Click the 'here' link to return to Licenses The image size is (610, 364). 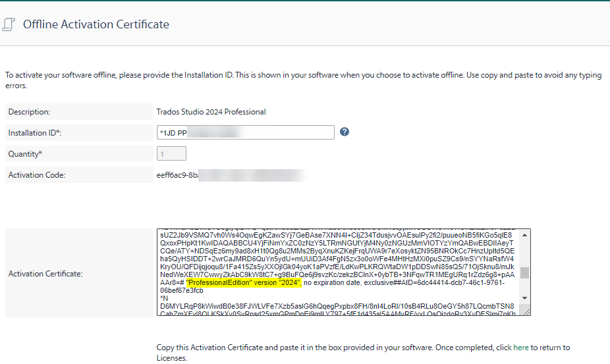[521, 348]
